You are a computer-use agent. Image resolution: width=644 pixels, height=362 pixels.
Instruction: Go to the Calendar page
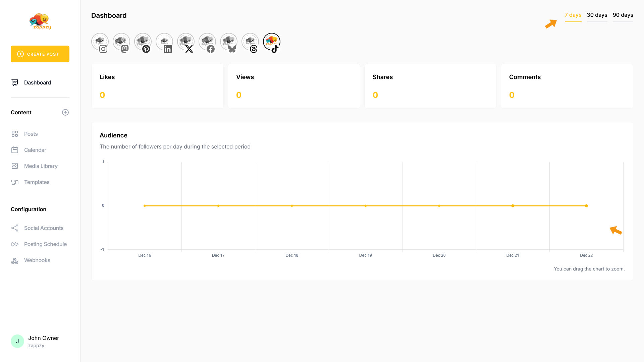point(35,150)
